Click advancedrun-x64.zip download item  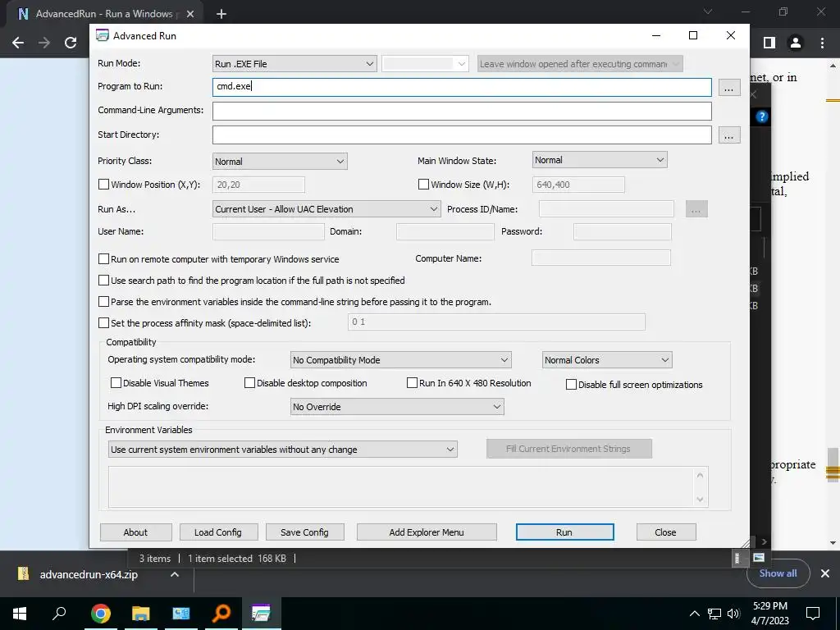89,574
